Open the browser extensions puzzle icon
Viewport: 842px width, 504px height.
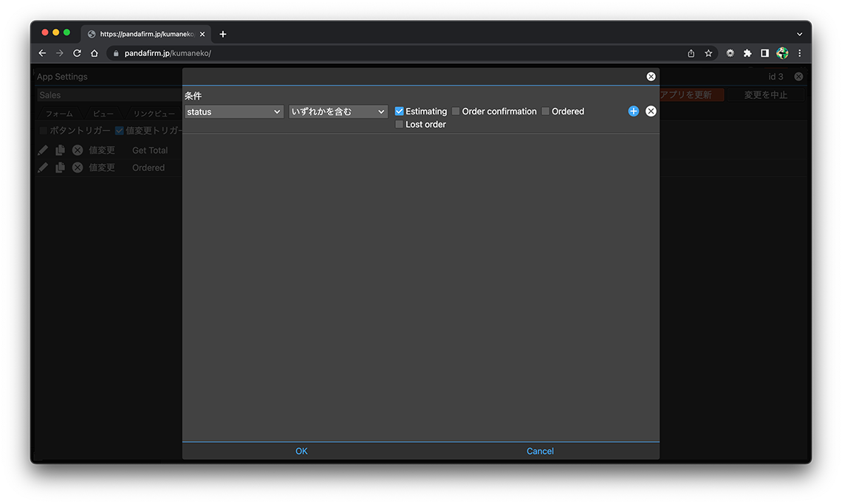point(747,53)
